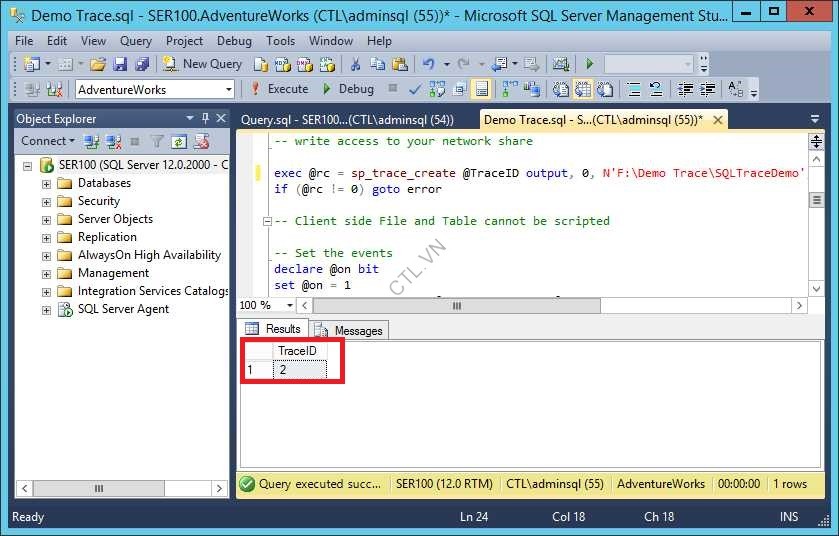Execute the current SQL query
Screen dimensions: 839x536
pyautogui.click(x=279, y=89)
